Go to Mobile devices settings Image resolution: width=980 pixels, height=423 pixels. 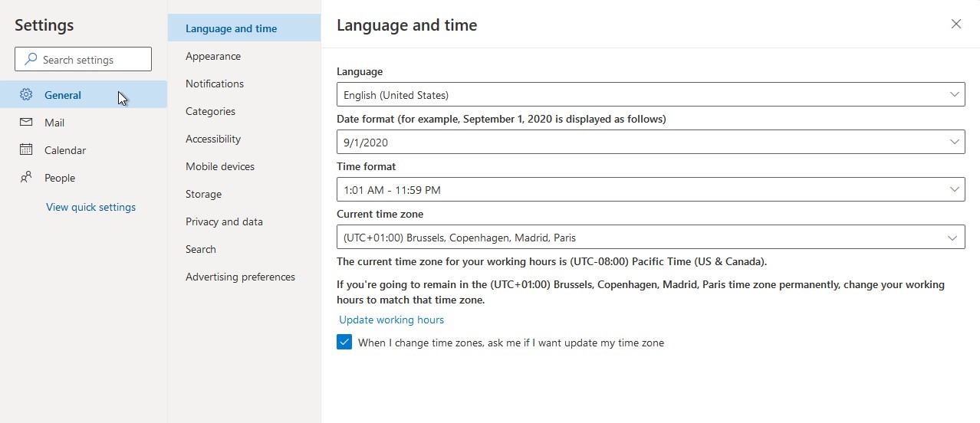tap(244, 166)
